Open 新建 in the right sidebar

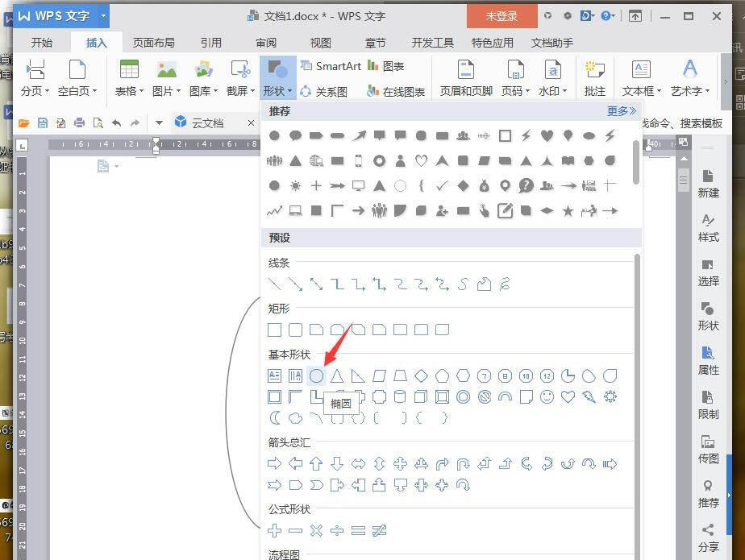[x=708, y=184]
